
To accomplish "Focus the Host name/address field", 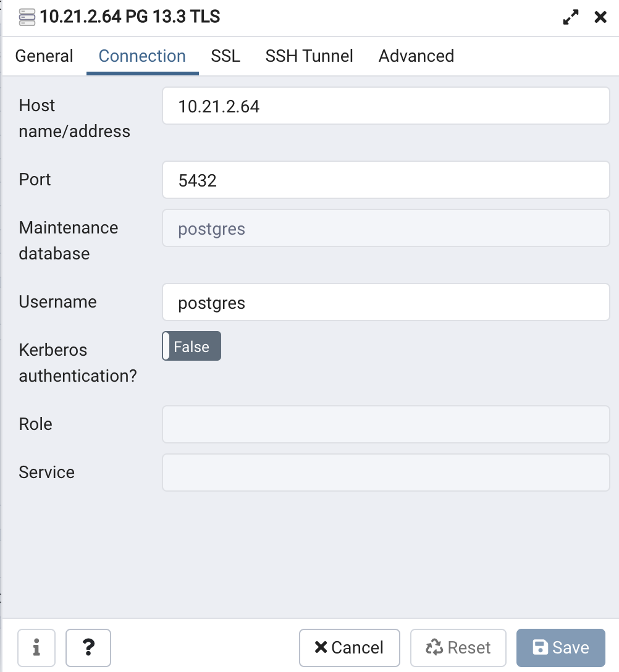I will point(386,106).
